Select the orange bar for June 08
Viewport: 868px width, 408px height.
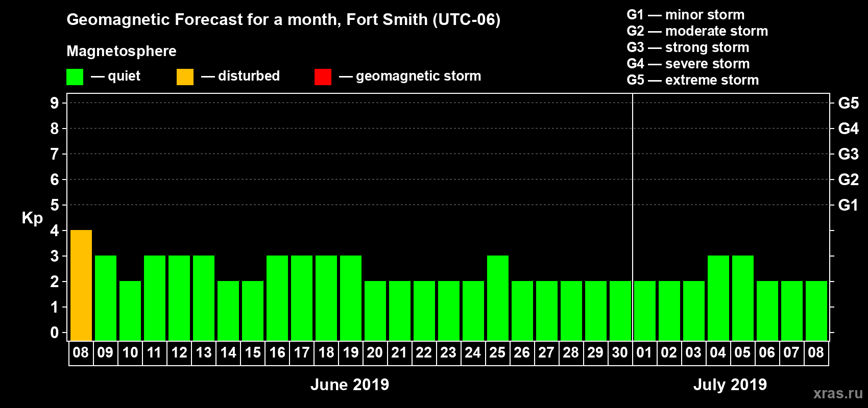pos(81,285)
